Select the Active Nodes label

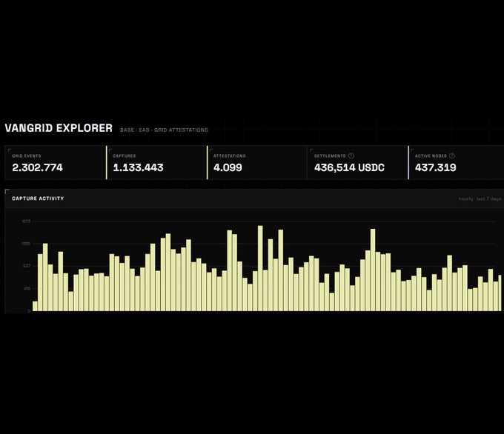(431, 156)
